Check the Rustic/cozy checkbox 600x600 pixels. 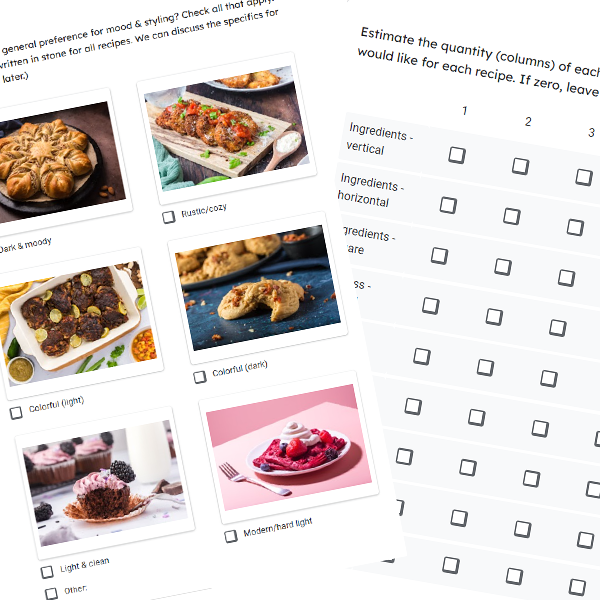click(168, 217)
